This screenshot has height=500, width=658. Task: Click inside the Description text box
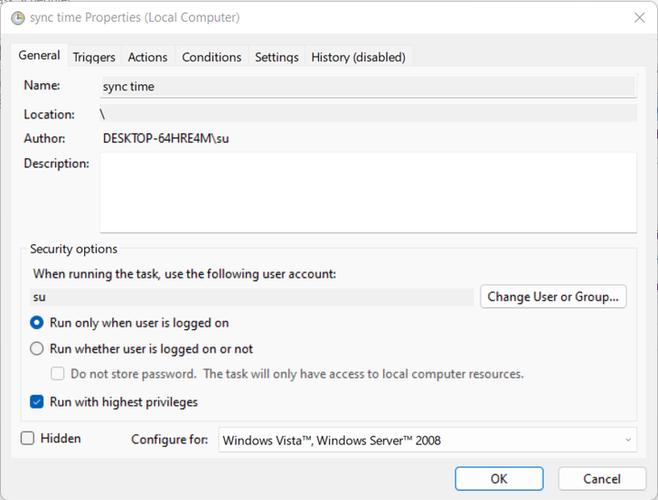point(368,192)
